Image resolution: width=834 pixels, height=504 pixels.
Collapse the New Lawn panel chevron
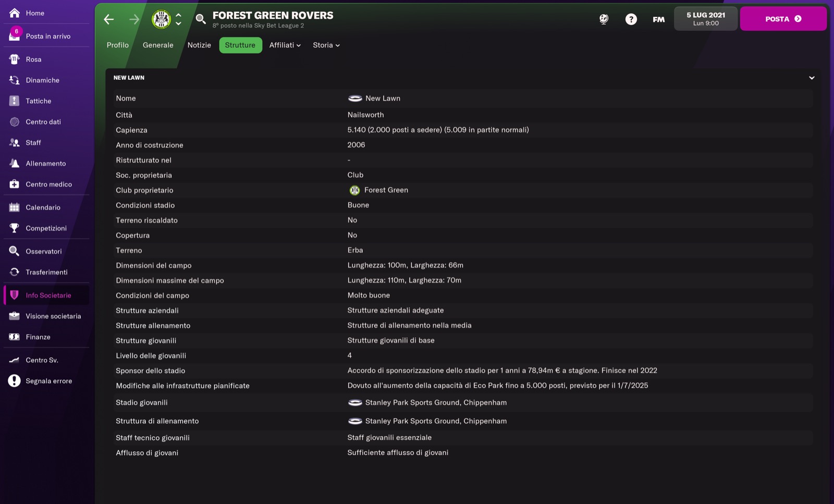coord(812,78)
